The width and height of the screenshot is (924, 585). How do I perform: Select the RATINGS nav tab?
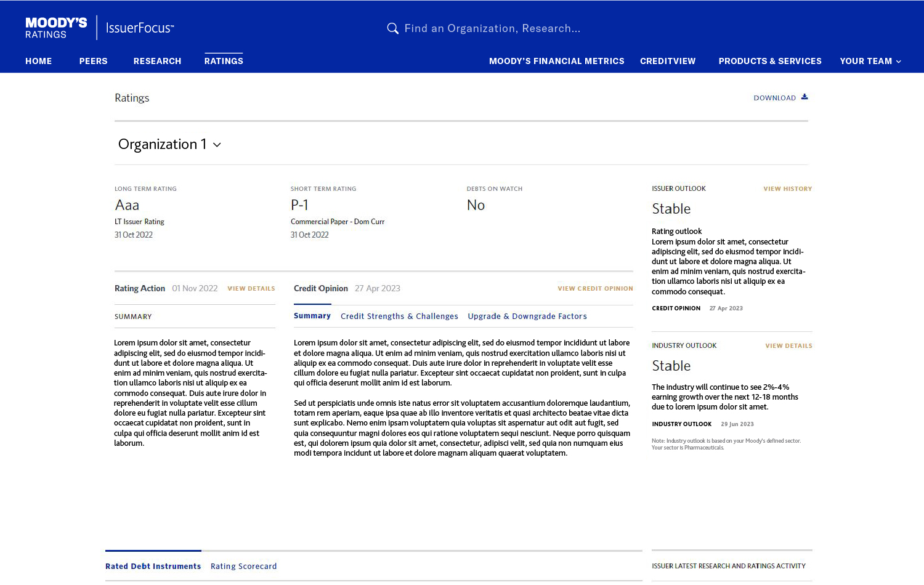[224, 61]
